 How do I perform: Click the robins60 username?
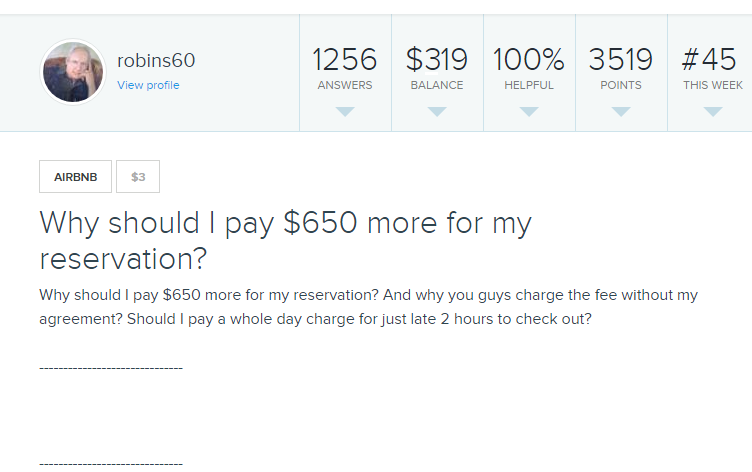click(x=156, y=61)
